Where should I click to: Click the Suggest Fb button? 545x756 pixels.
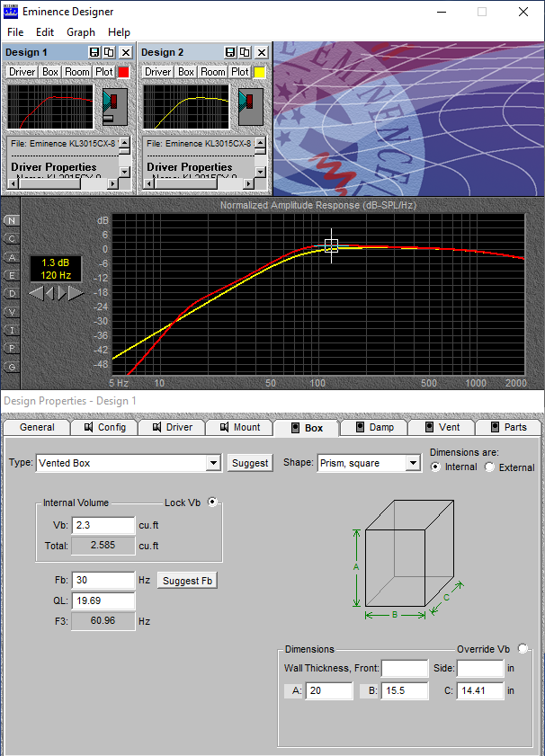(x=188, y=581)
